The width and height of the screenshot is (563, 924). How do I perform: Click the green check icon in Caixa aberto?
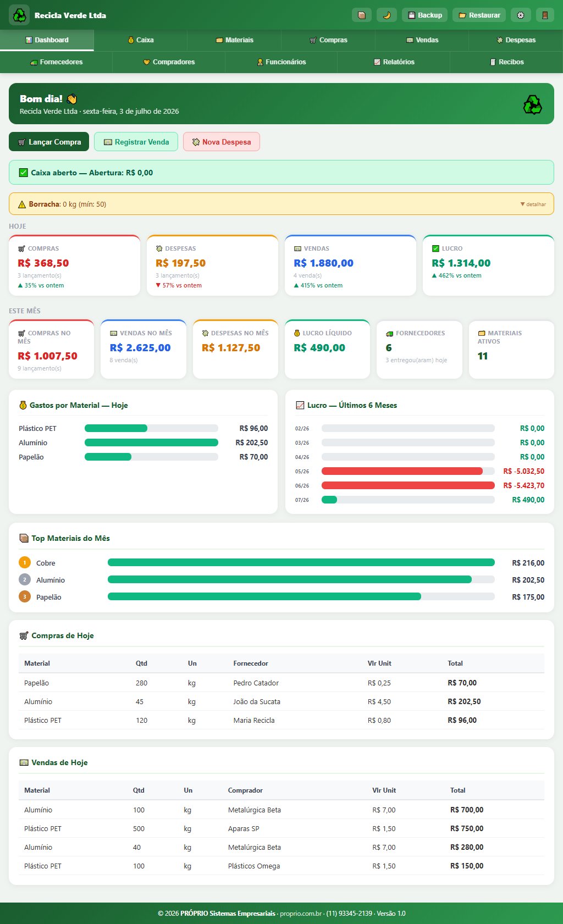[23, 173]
